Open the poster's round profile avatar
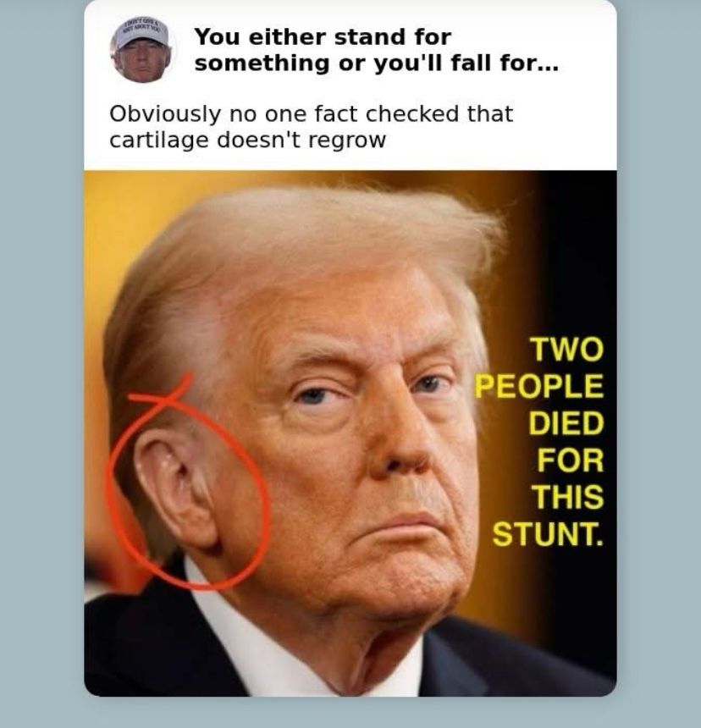701x728 pixels. [x=141, y=52]
